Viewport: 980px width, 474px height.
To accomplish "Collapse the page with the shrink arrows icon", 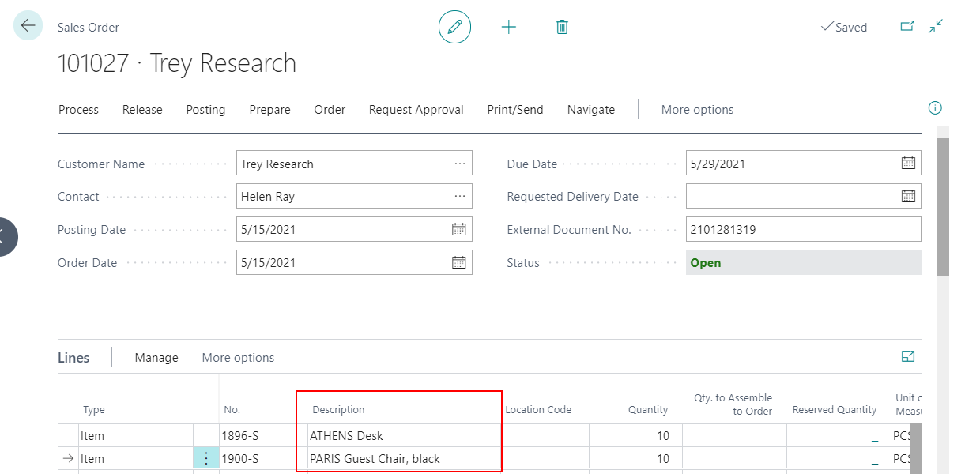I will [x=935, y=26].
